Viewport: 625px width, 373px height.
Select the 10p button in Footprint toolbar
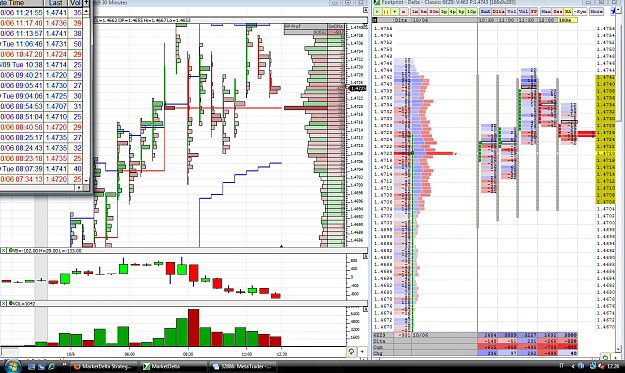point(471,12)
